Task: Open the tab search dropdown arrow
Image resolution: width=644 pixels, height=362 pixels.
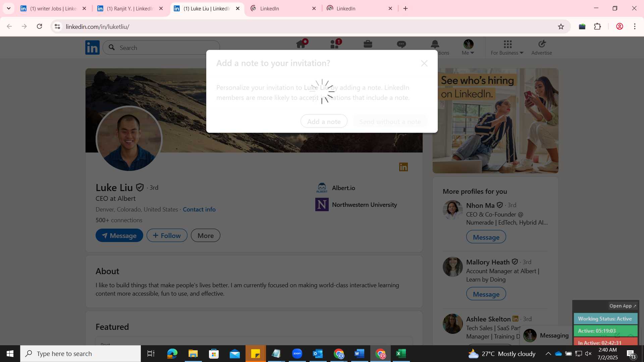Action: (9, 8)
